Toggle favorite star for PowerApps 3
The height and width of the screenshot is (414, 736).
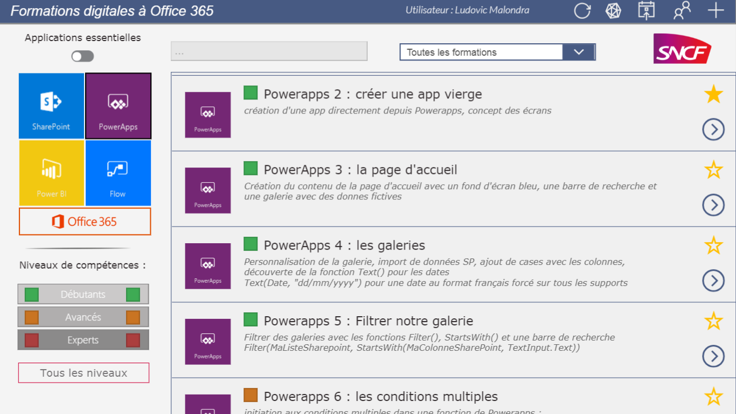(713, 170)
